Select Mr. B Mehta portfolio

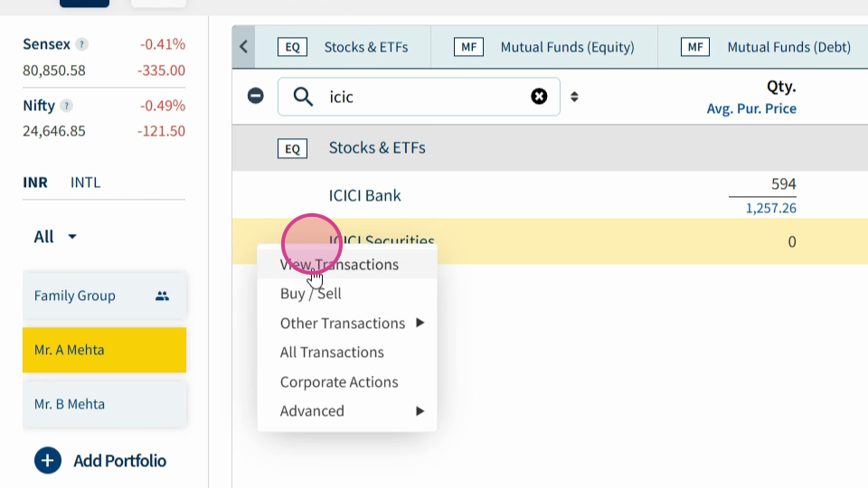104,404
